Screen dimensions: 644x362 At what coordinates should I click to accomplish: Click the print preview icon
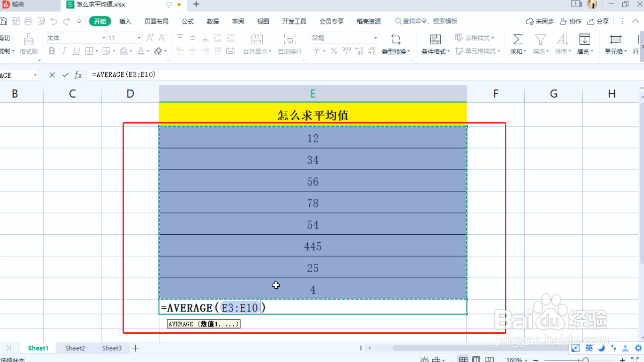point(41,21)
